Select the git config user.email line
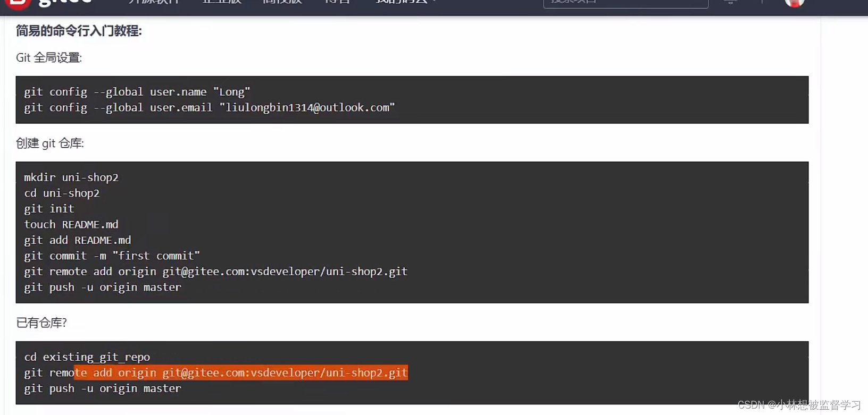The width and height of the screenshot is (868, 415). (x=210, y=107)
